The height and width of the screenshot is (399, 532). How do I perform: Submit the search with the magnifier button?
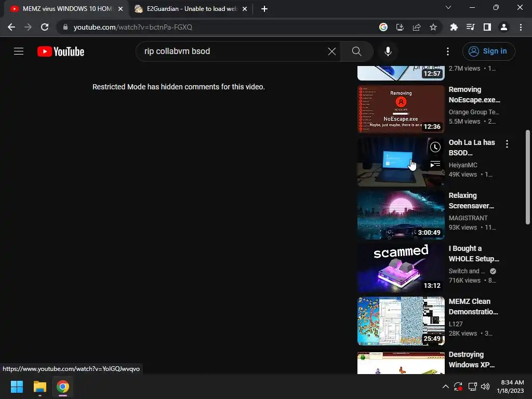356,51
